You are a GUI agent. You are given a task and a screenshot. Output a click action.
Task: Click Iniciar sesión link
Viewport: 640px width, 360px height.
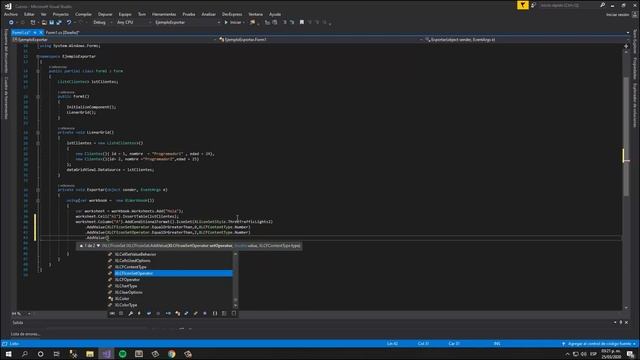(x=618, y=14)
